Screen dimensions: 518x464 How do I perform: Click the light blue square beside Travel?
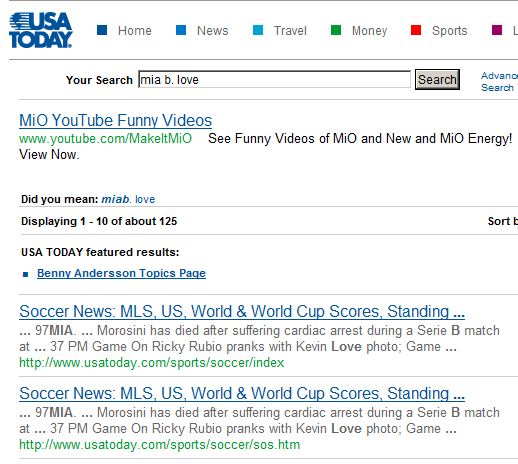[258, 30]
